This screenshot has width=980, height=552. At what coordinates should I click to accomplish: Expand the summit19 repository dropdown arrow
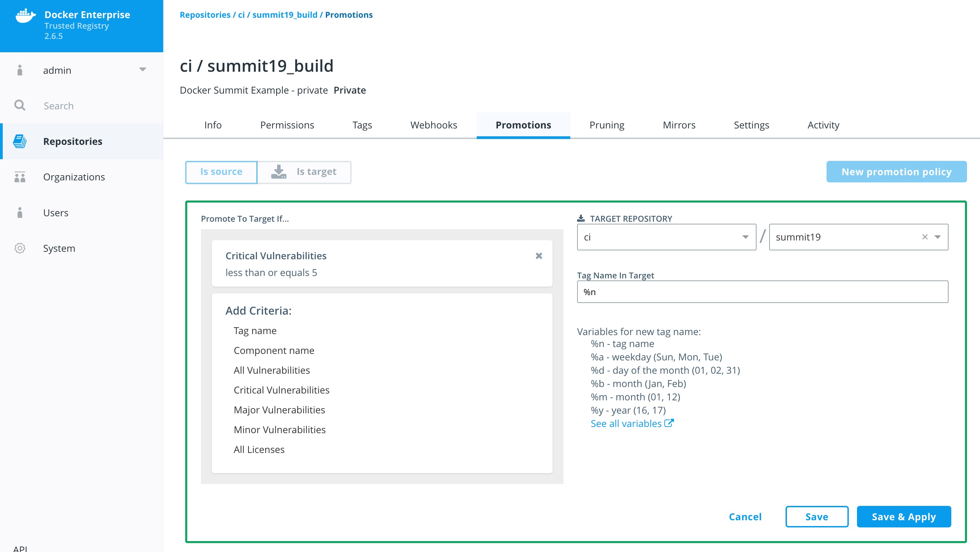pyautogui.click(x=938, y=237)
